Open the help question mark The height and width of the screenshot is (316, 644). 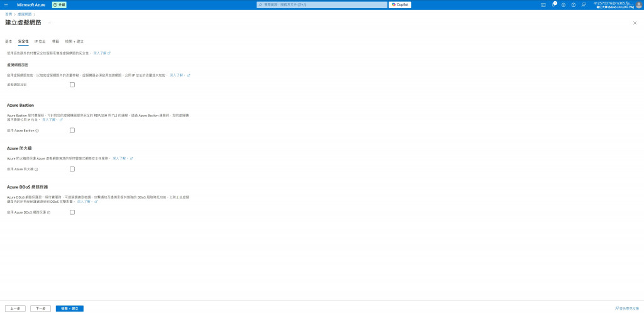(x=574, y=5)
